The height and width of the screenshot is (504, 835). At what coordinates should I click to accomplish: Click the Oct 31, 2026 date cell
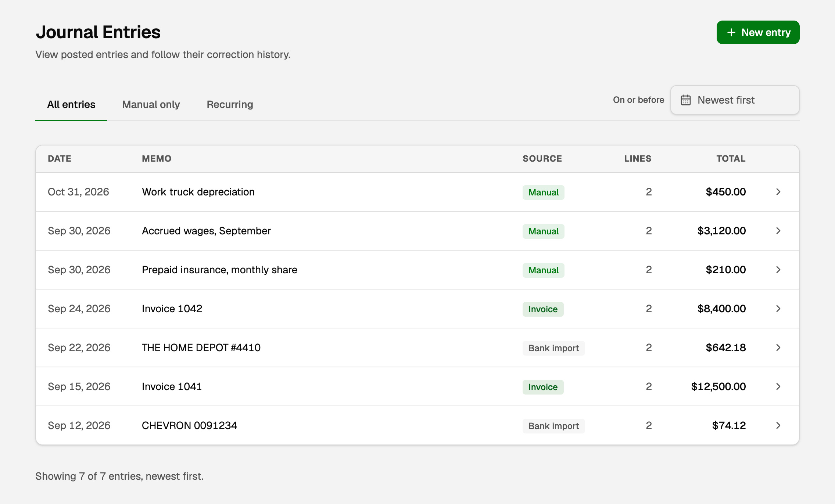[x=78, y=192]
